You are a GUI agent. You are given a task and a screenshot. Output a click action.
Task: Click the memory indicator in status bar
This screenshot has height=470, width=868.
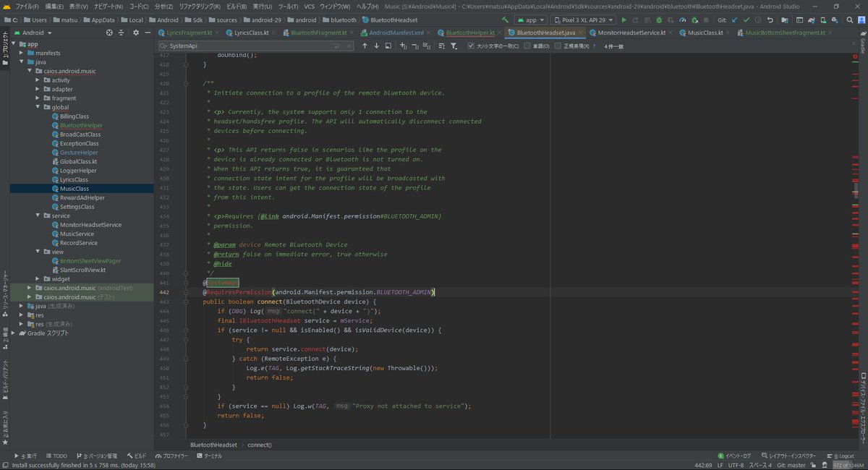tap(848, 465)
